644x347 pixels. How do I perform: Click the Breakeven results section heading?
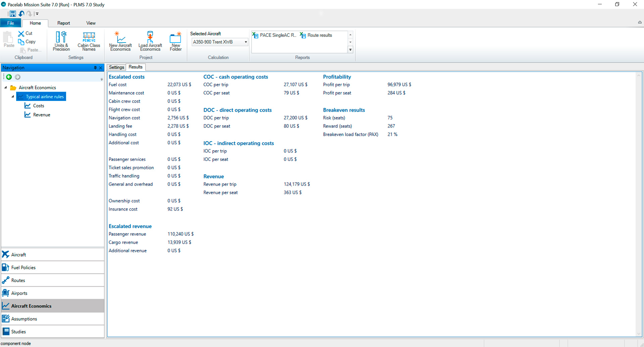coord(344,110)
